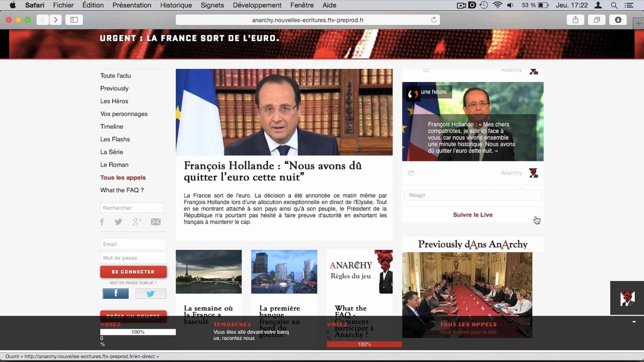Viewport: 644px width, 362px height.
Task: Open the Safari downloads button
Action: point(618,20)
